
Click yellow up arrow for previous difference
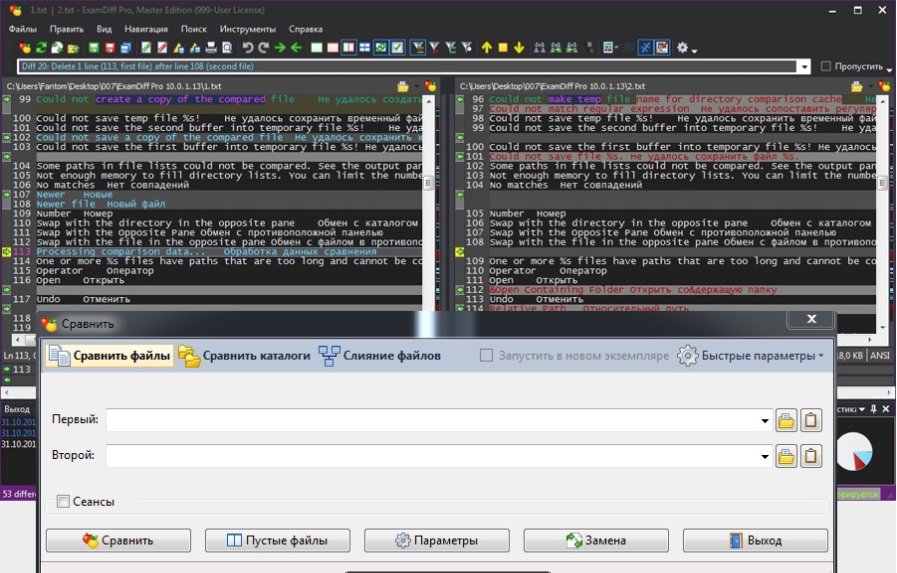(487, 47)
